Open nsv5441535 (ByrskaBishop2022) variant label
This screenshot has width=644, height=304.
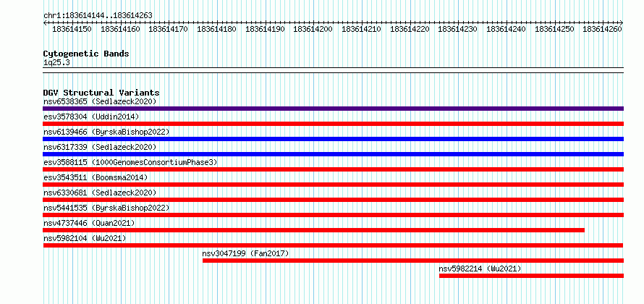pos(106,208)
